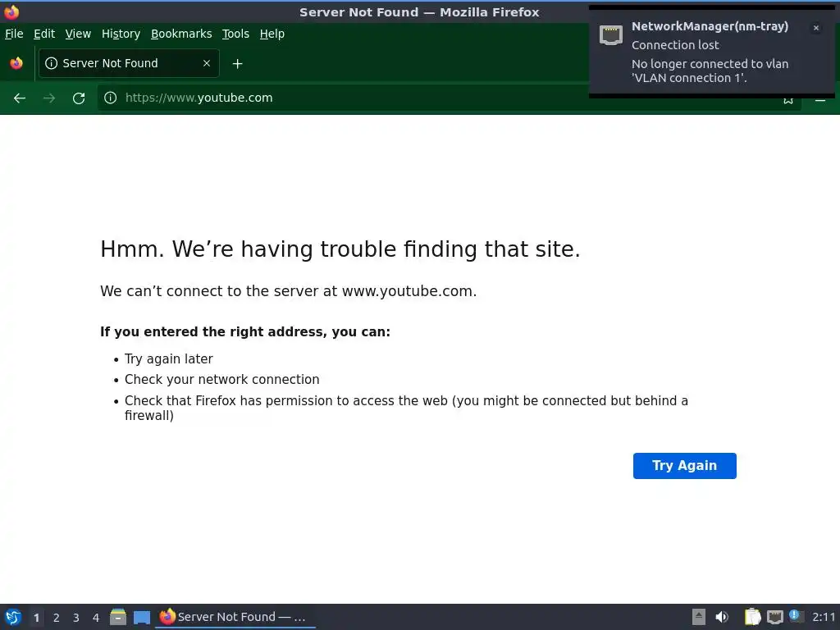Go back using the back arrow
Viewport: 840px width, 630px height.
pos(20,98)
